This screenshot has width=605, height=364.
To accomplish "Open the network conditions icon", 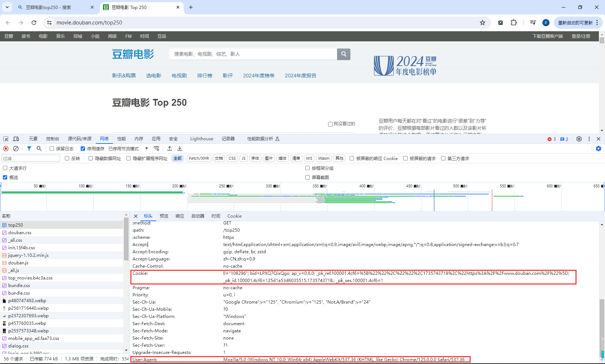I will 156,149.
